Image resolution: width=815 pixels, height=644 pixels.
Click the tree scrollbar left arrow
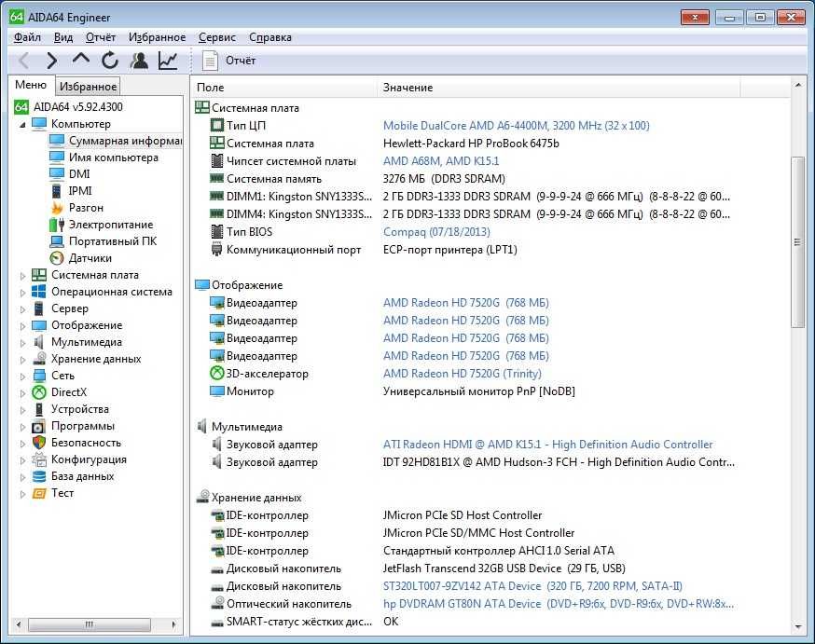[x=19, y=624]
